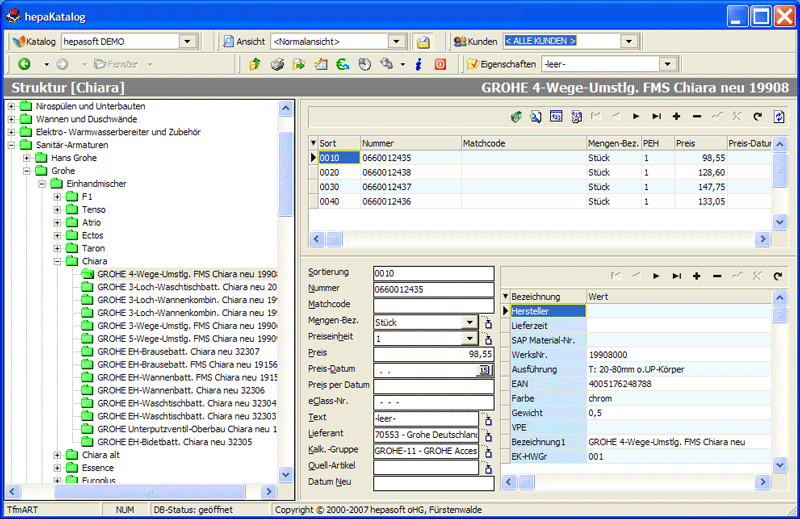The width and height of the screenshot is (800, 519).
Task: Open the Katalog dropdown showing hepasoft DEMO
Action: pos(189,41)
